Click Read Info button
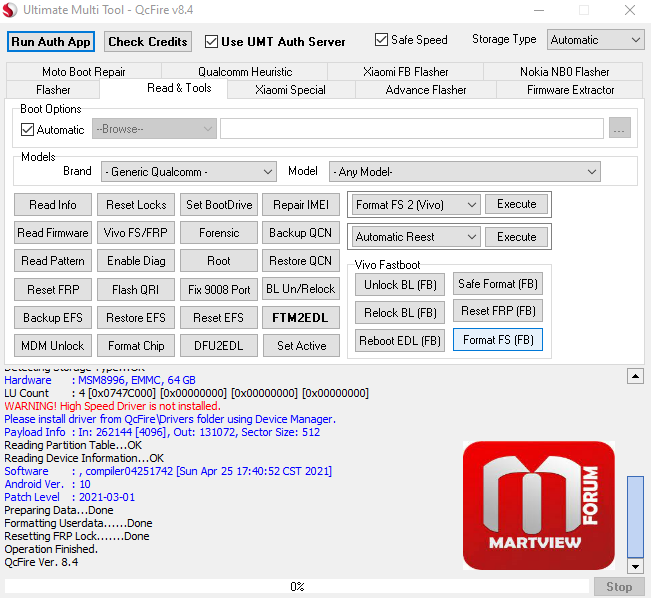 (x=53, y=205)
